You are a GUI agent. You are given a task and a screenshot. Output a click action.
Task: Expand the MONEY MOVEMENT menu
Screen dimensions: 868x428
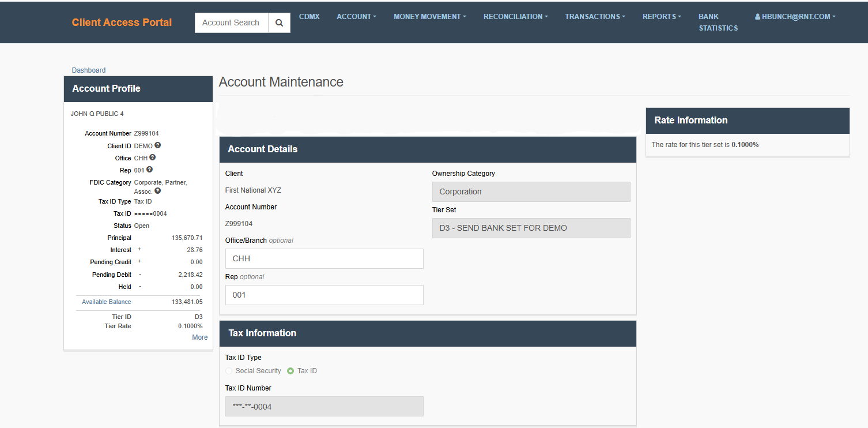pyautogui.click(x=430, y=17)
